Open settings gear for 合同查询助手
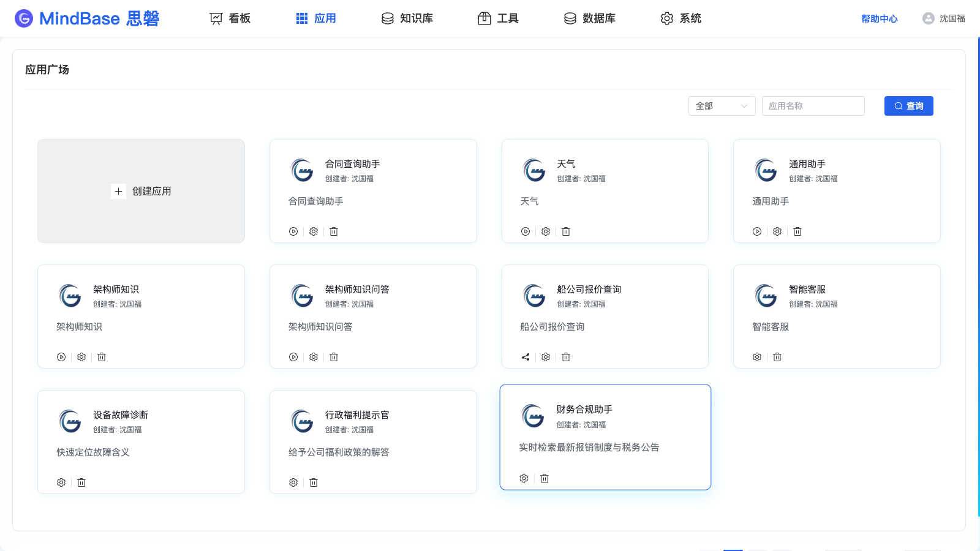The image size is (980, 551). 314,231
